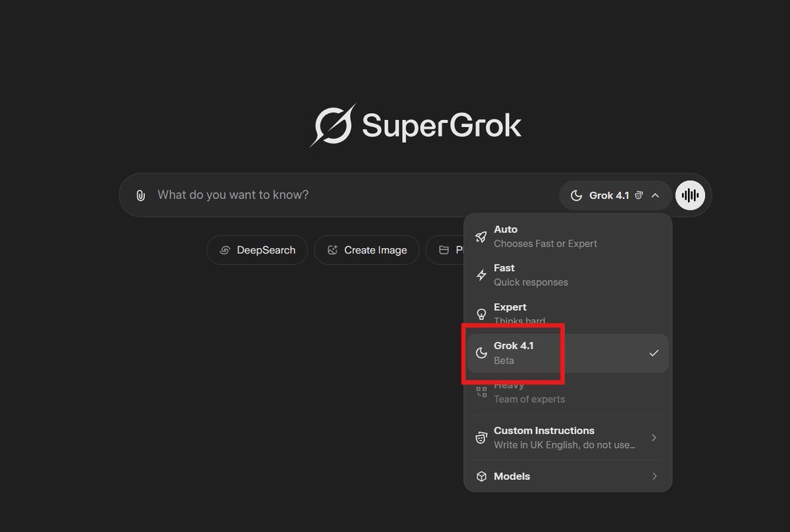
Task: Click the DeepSearch button
Action: [257, 250]
